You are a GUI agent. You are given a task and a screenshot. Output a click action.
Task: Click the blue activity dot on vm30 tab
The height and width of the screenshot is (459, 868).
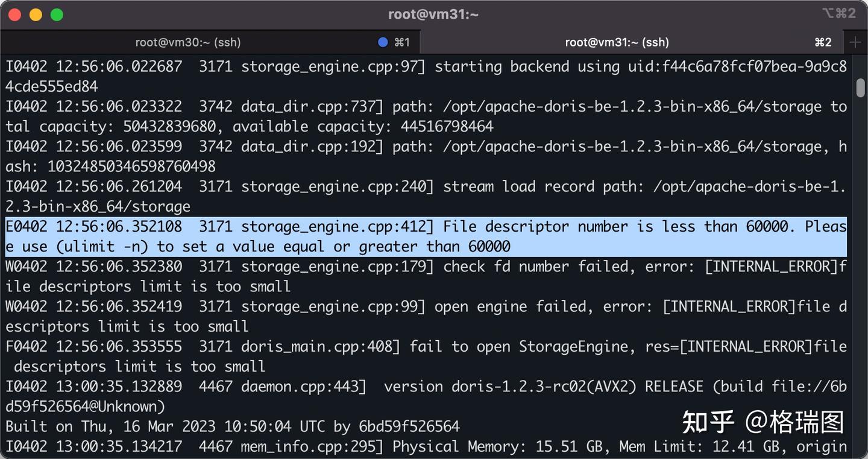pyautogui.click(x=382, y=42)
